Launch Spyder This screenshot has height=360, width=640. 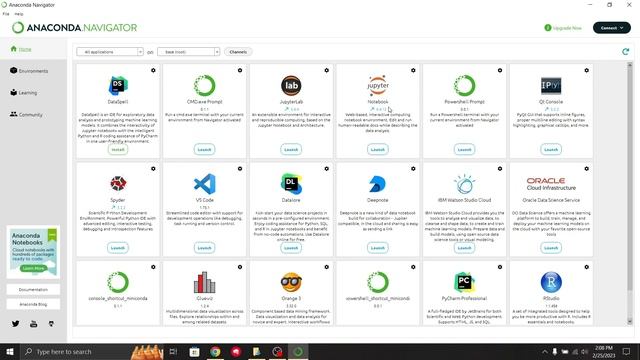click(118, 248)
